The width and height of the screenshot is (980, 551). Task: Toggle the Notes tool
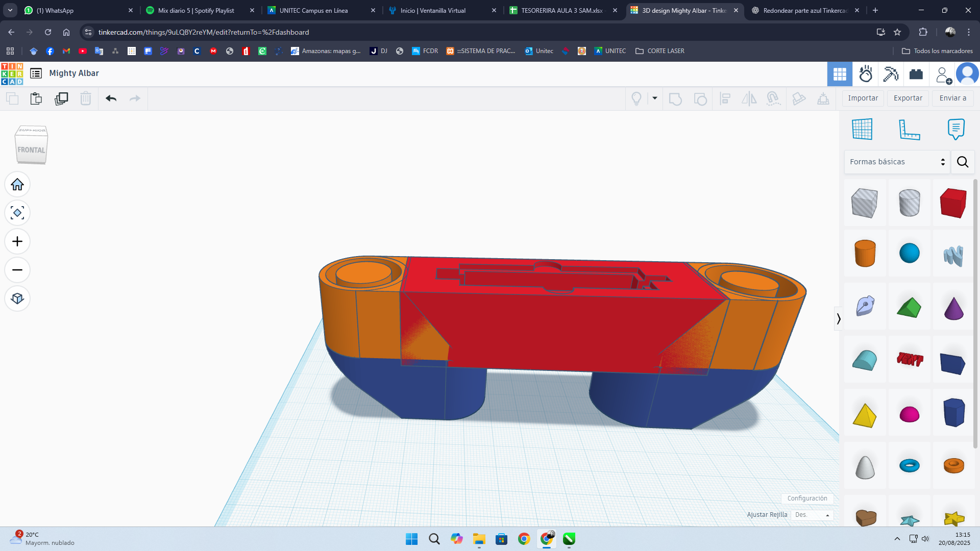coord(955,129)
